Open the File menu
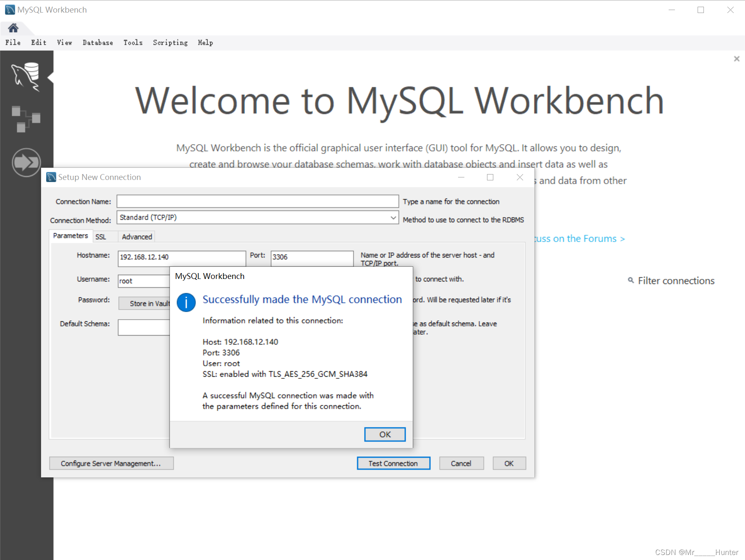The height and width of the screenshot is (560, 745). pyautogui.click(x=13, y=42)
